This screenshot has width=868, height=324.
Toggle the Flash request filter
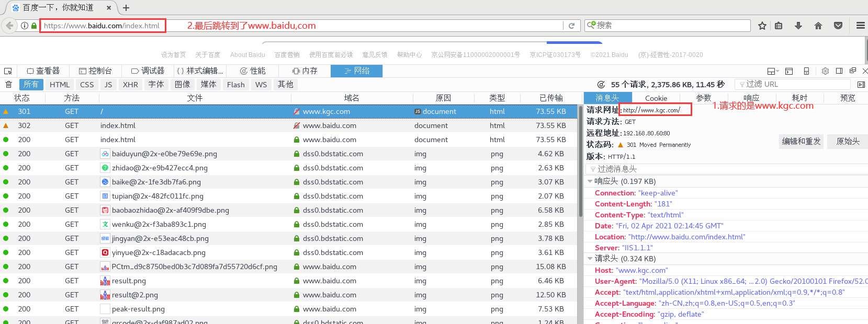pyautogui.click(x=235, y=85)
